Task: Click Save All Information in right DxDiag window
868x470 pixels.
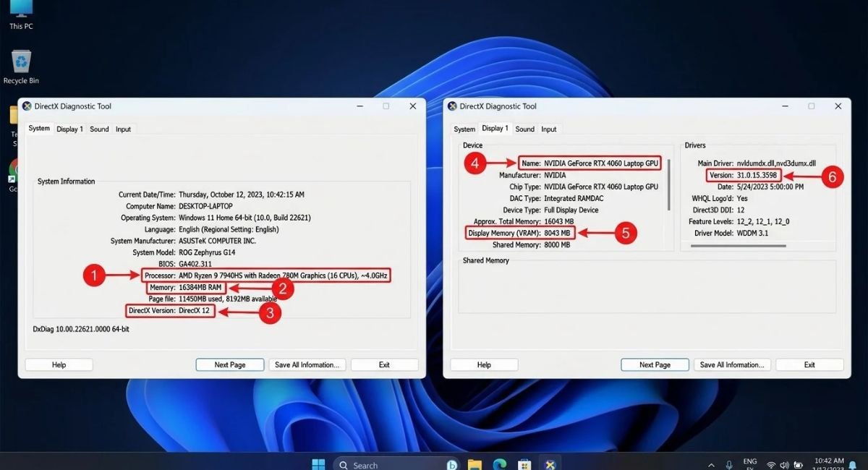Action: pos(733,364)
